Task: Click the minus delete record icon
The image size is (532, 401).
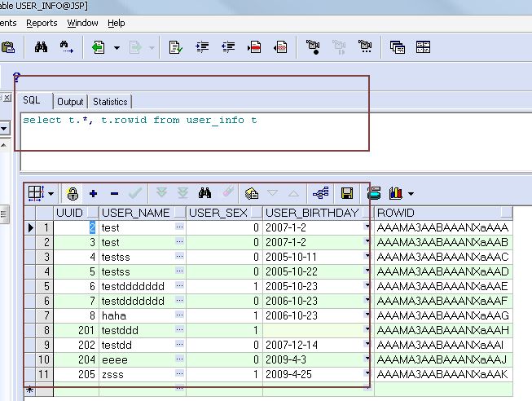Action: pyautogui.click(x=114, y=194)
